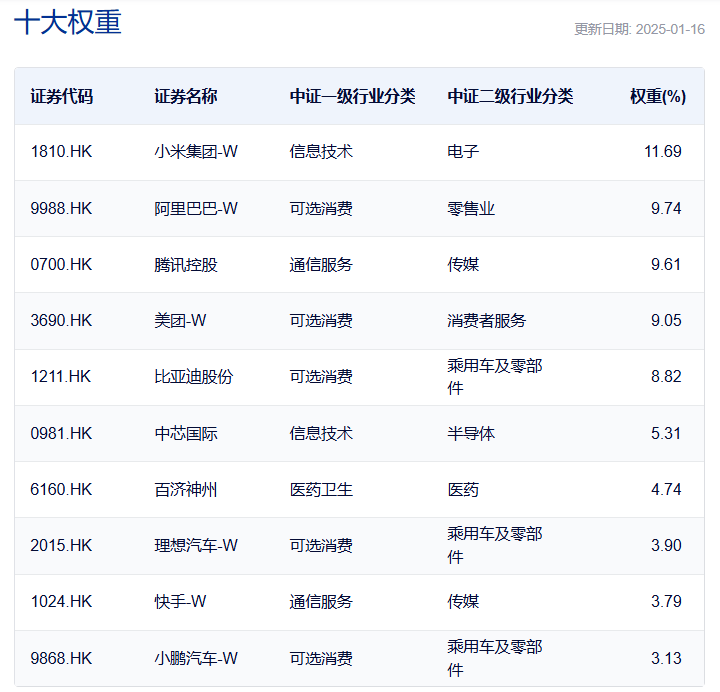The width and height of the screenshot is (720, 692).
Task: Click the 医药 secondary industry cell
Action: pos(463,489)
